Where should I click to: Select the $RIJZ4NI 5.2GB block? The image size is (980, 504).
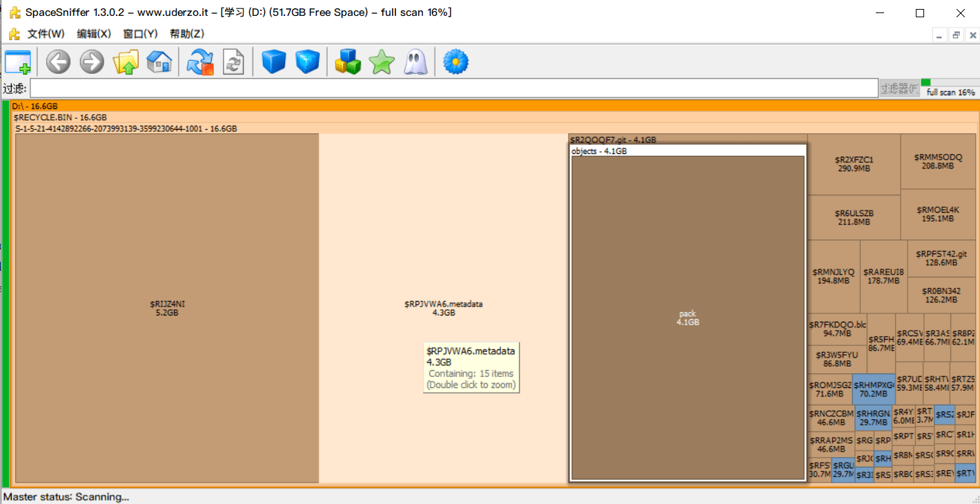pyautogui.click(x=167, y=308)
